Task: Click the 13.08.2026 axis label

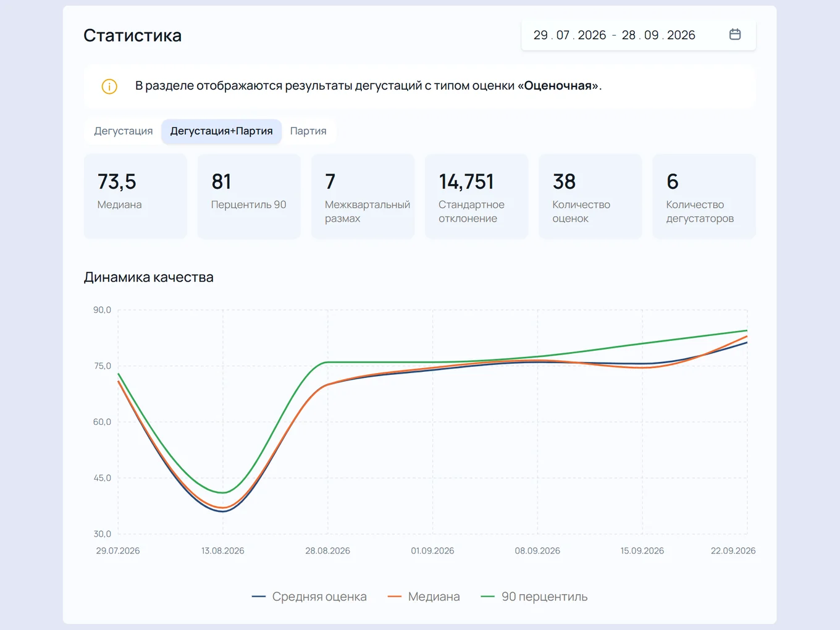Action: [x=223, y=551]
